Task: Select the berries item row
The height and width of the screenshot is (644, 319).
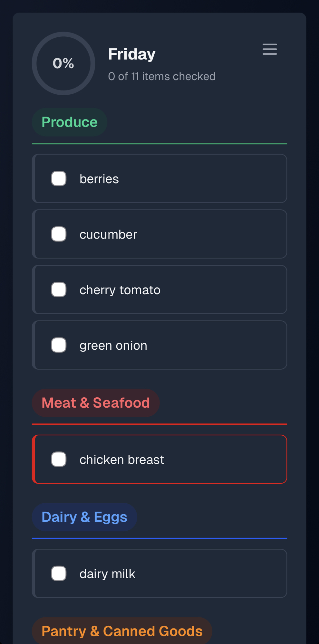Action: (193, 179)
